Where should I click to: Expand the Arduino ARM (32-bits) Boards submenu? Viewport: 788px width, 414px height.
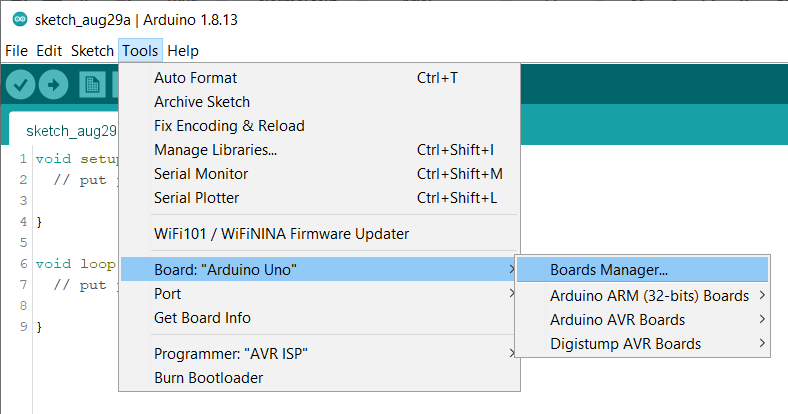(650, 296)
